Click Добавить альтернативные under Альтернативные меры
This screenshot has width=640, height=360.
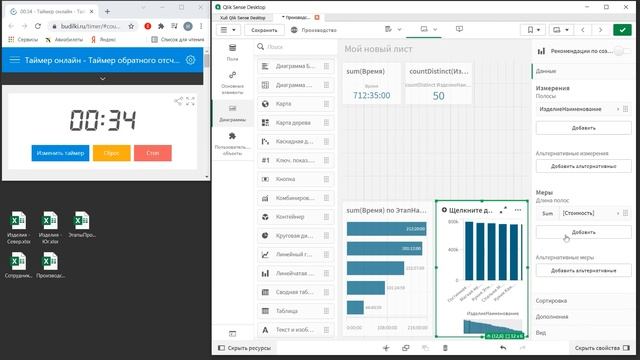(584, 270)
